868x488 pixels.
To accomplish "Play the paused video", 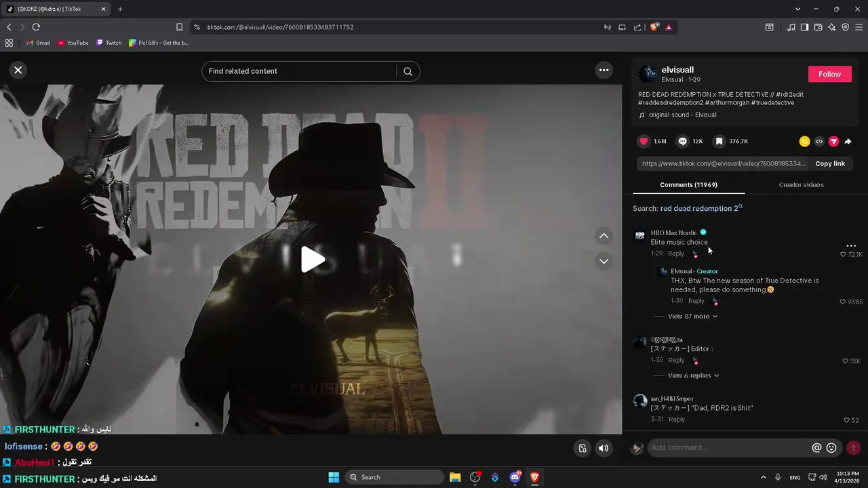I will tap(313, 260).
